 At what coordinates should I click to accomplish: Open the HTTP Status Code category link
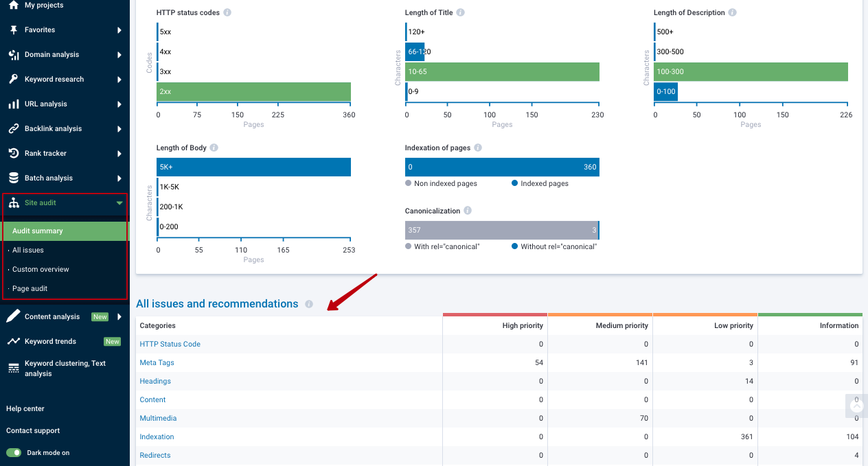(170, 344)
